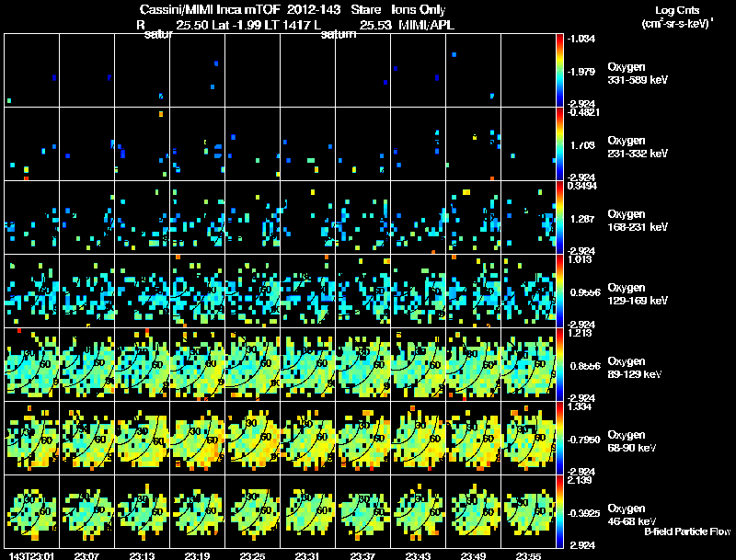Screen dimensions: 736x560
Task: Click the Oxygen 89-129 keV label
Action: click(x=635, y=367)
